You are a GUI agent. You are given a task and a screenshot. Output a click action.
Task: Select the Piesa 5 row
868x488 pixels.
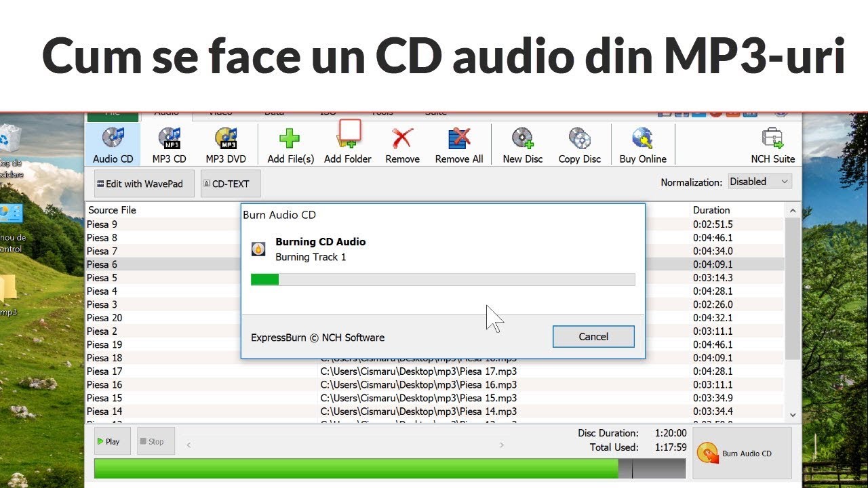click(x=435, y=278)
